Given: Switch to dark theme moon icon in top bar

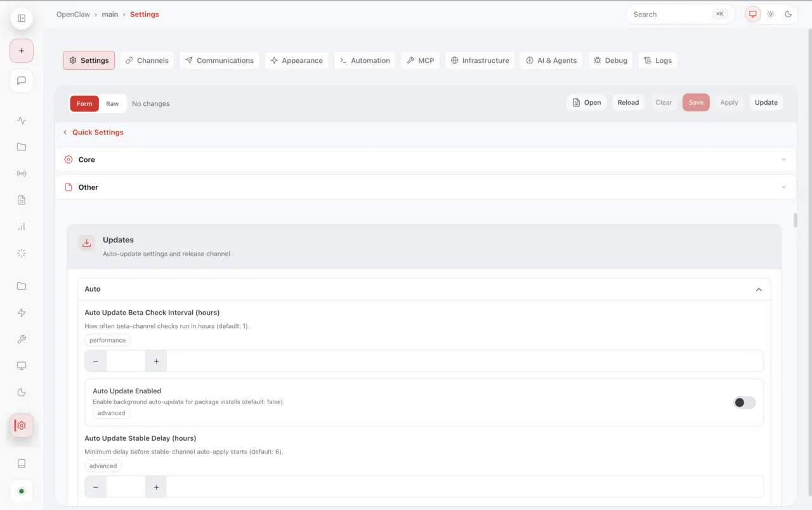Looking at the screenshot, I should (x=789, y=14).
